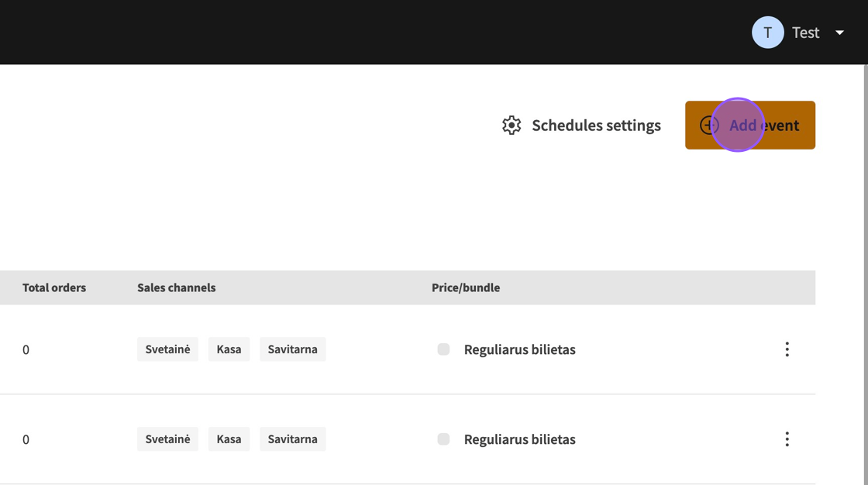Screen dimensions: 868x485
Task: Select the Svetainė tag in second row
Action: click(x=167, y=439)
